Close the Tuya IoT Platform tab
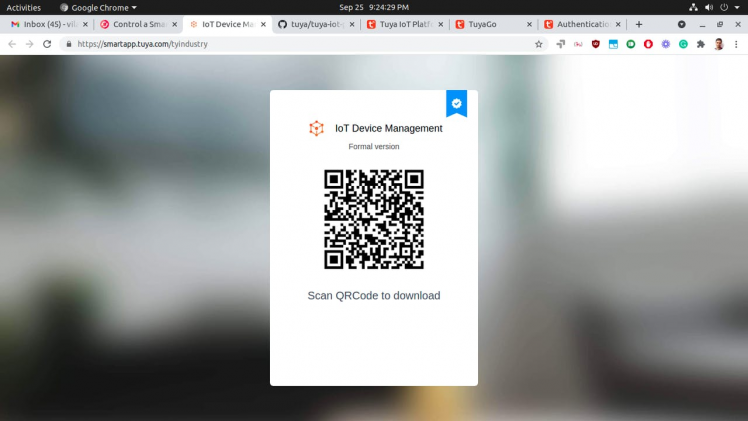This screenshot has width=748, height=421. [441, 24]
